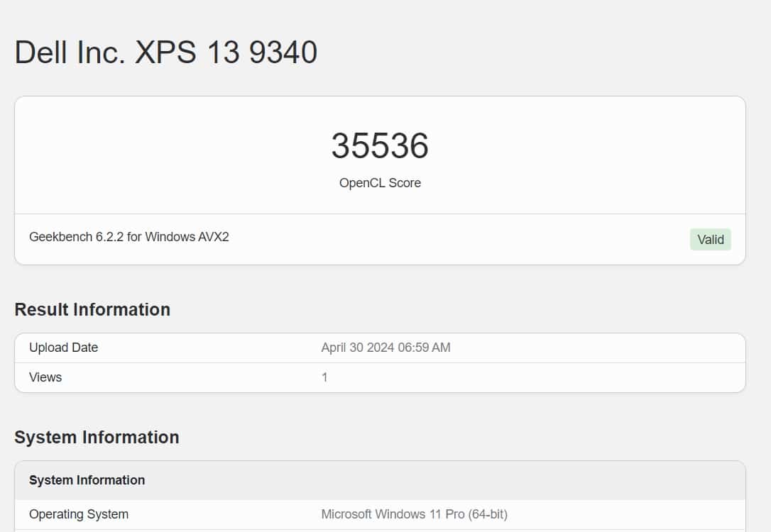Click the gray "System Information" table header
This screenshot has width=771, height=532.
(87, 480)
